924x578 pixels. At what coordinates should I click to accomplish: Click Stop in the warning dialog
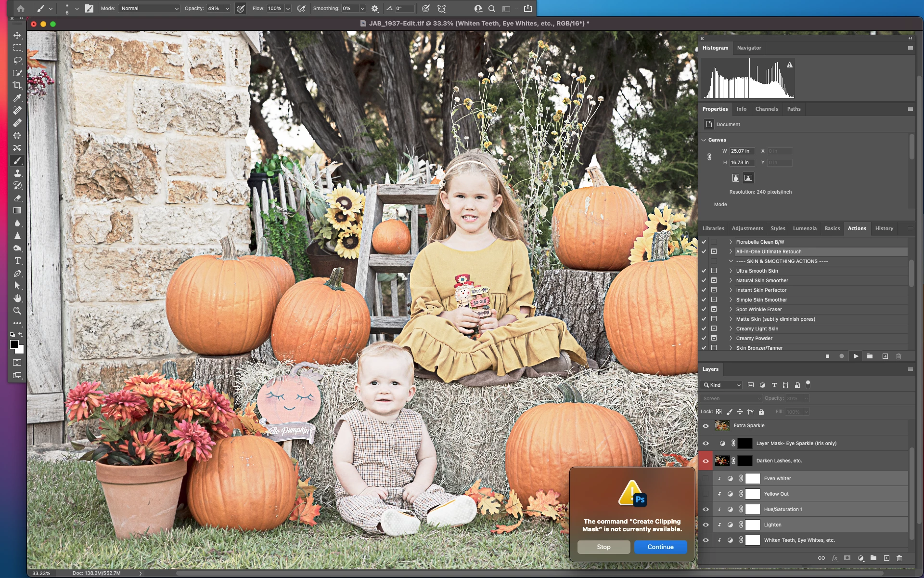(x=603, y=547)
